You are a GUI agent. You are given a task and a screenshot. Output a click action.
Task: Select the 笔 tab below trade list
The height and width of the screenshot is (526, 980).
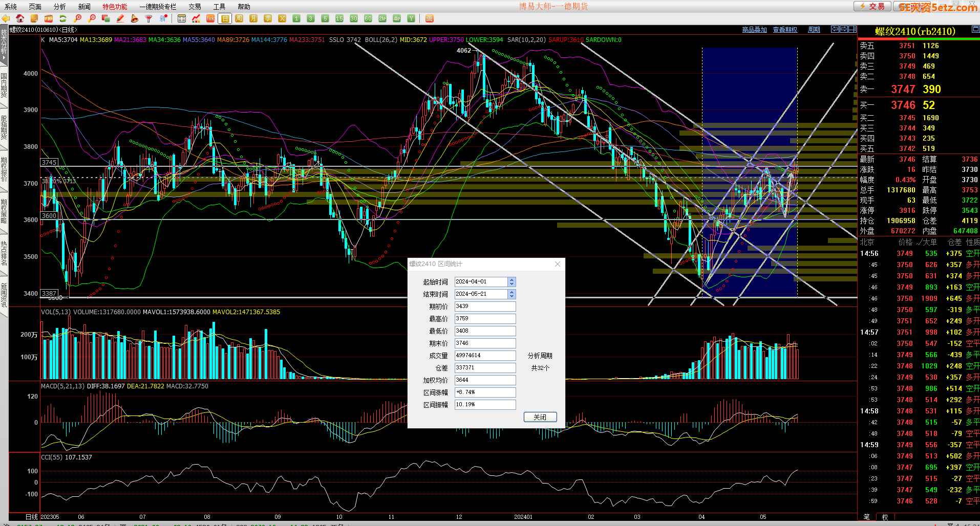click(x=867, y=517)
